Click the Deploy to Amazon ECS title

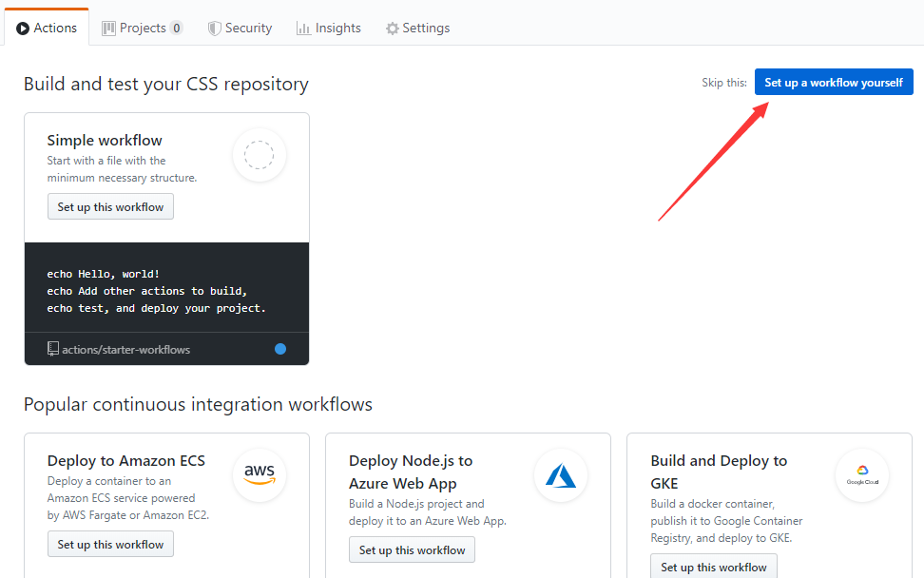[x=126, y=461]
